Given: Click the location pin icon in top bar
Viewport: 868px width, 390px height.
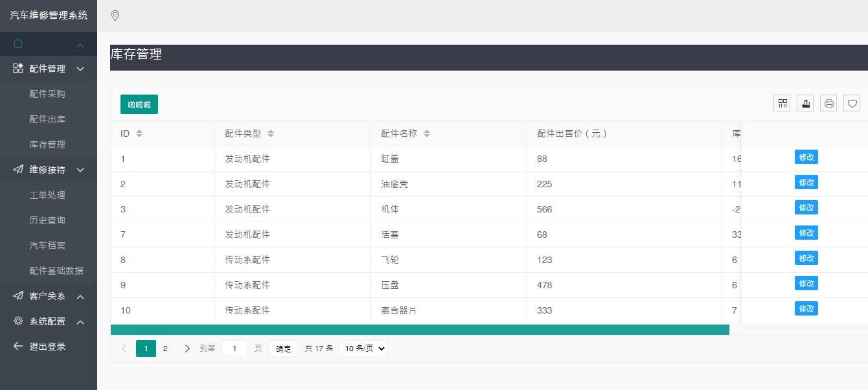Looking at the screenshot, I should click(115, 16).
